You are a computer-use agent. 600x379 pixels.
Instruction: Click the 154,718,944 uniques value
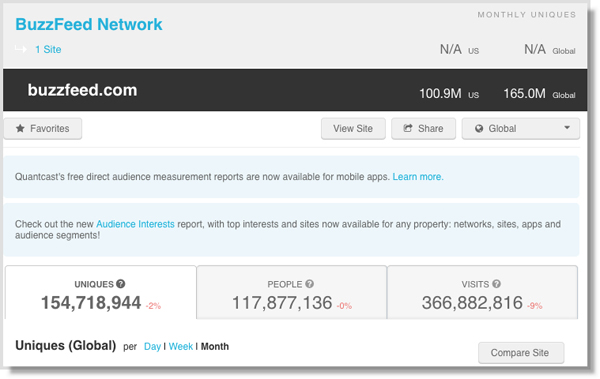coord(91,303)
